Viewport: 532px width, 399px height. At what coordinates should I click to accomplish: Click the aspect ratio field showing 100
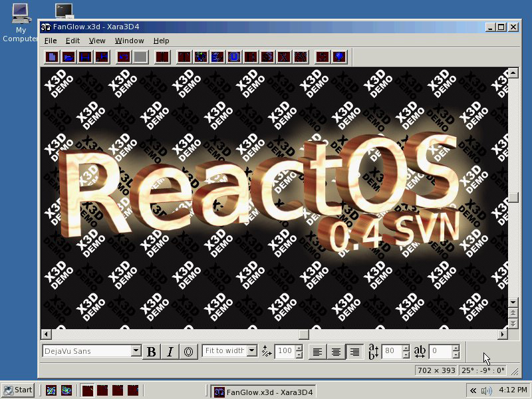point(285,351)
